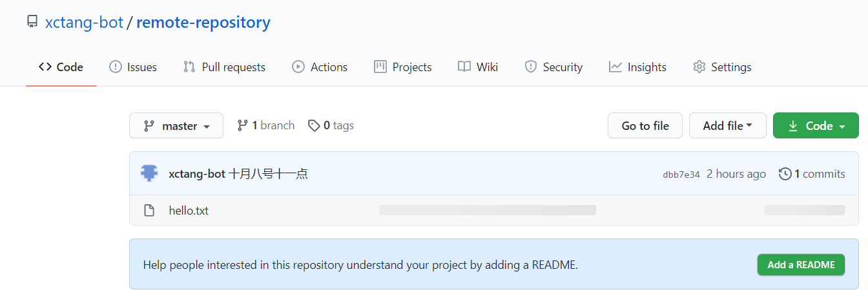Click the clock history icon beside commits
The width and height of the screenshot is (868, 307).
[785, 174]
